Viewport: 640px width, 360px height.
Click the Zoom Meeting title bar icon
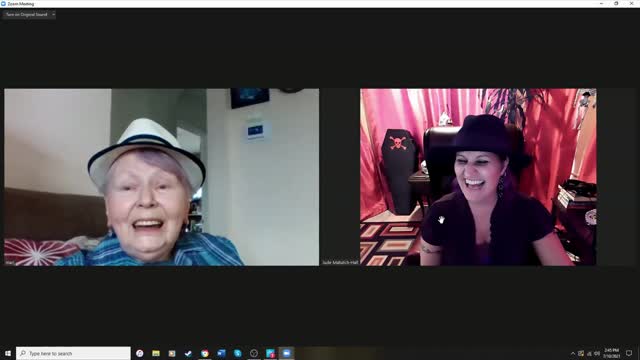(x=3, y=4)
